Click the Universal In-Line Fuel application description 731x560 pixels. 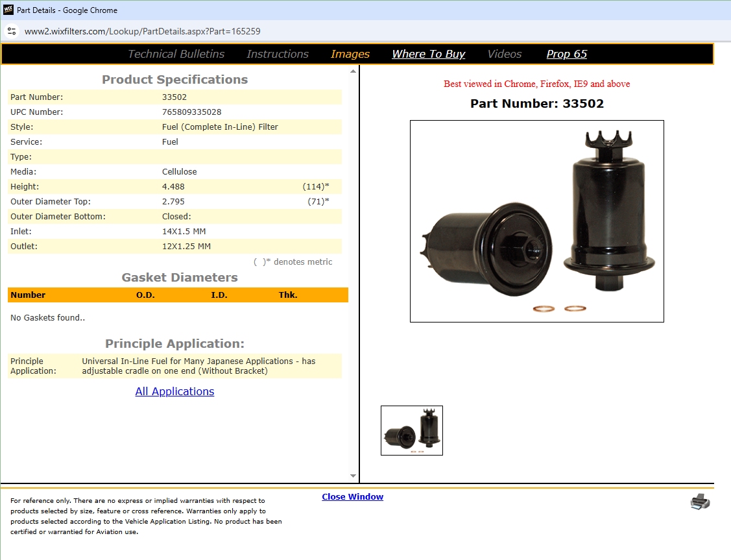(x=198, y=366)
